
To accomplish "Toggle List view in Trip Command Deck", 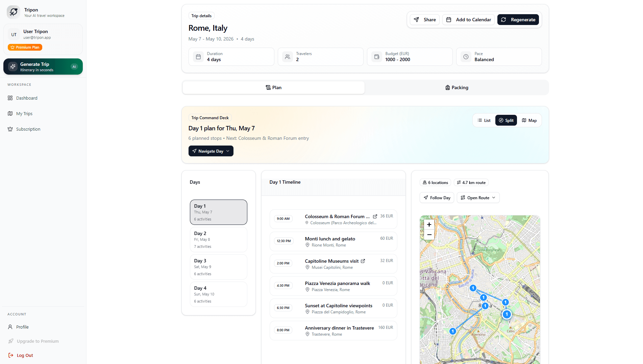I will [x=484, y=120].
